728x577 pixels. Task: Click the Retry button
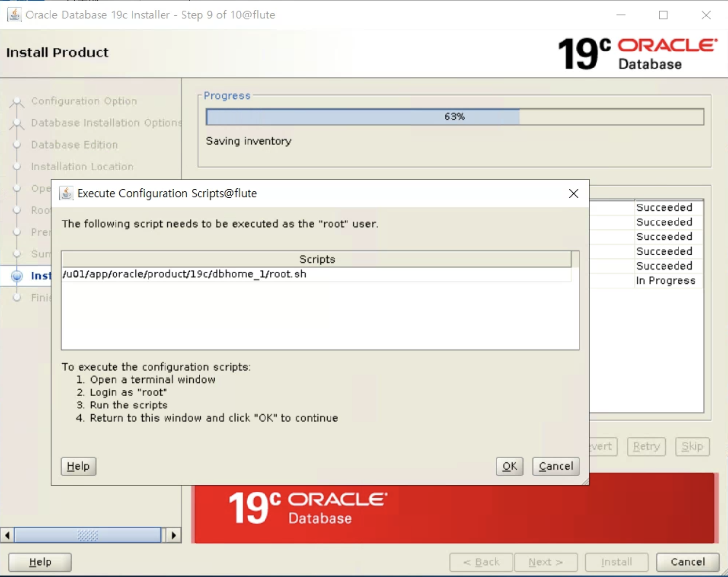tap(646, 446)
